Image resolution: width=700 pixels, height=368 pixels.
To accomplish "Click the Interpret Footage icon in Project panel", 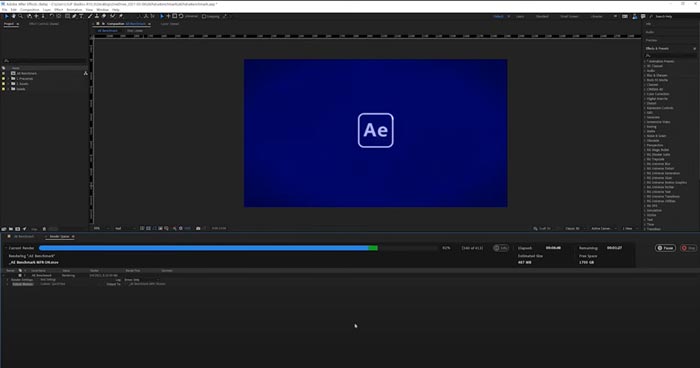I will coord(4,229).
